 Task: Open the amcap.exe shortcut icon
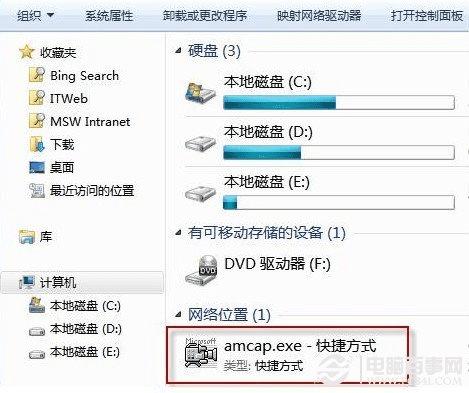click(x=201, y=354)
